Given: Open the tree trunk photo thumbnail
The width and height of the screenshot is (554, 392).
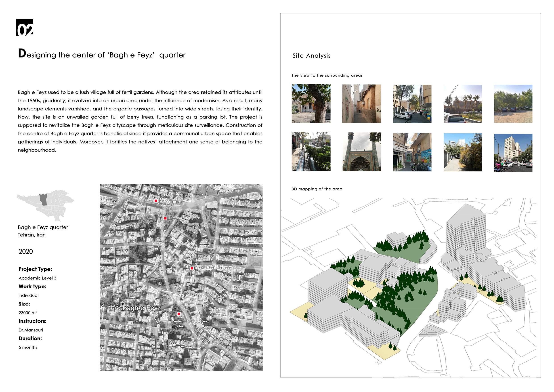Looking at the screenshot, I should point(311,103).
